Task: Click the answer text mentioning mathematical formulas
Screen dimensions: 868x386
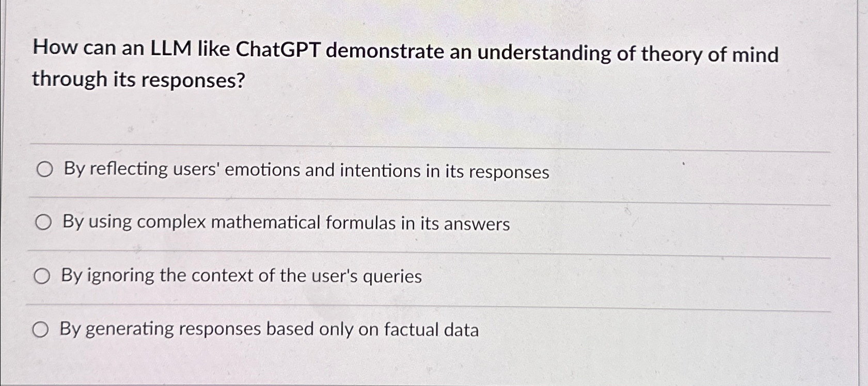Action: tap(286, 223)
